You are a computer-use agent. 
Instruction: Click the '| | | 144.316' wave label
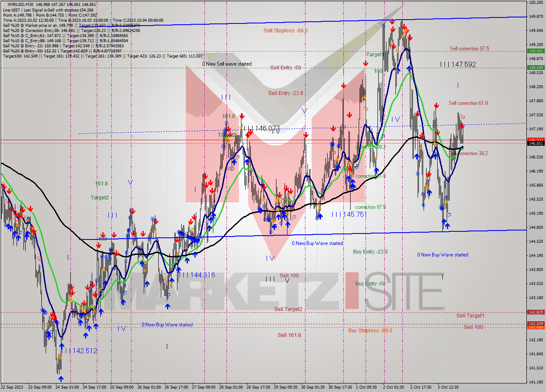point(197,275)
